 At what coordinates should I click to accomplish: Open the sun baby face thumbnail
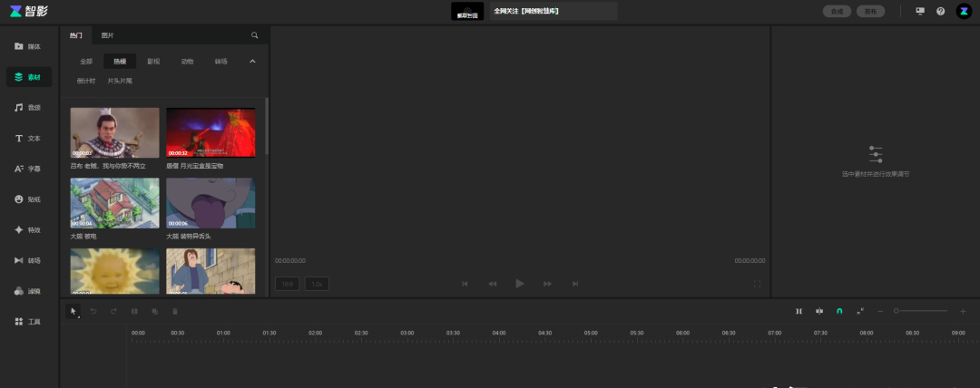click(x=114, y=271)
